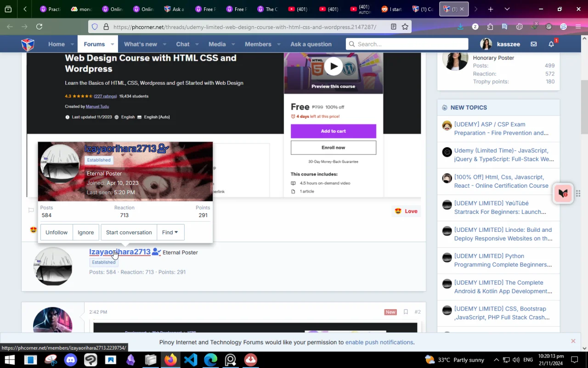Click the site security padlock icon

point(106,27)
